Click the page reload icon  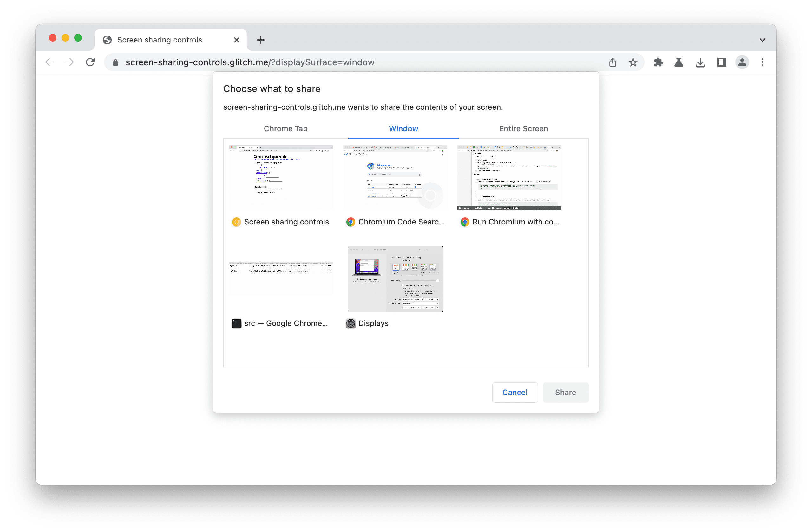pos(91,62)
